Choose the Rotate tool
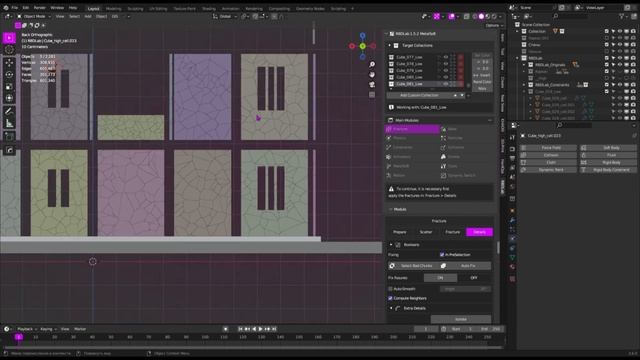 click(9, 75)
